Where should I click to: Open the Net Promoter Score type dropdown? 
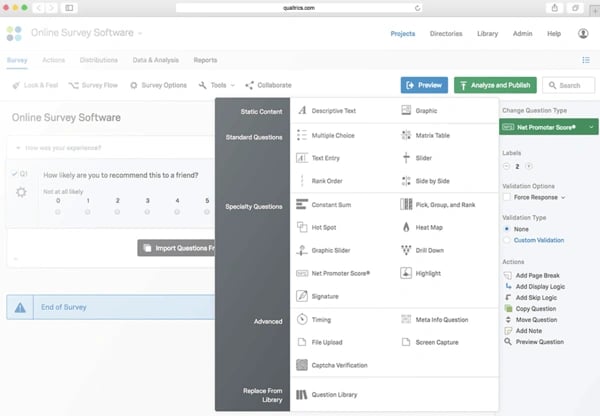coord(548,128)
